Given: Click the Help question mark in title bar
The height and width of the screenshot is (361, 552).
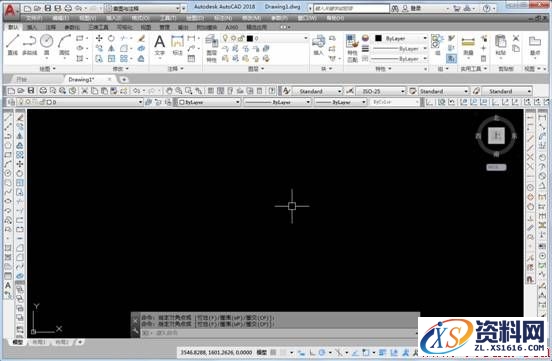Looking at the screenshot, I should (x=486, y=8).
